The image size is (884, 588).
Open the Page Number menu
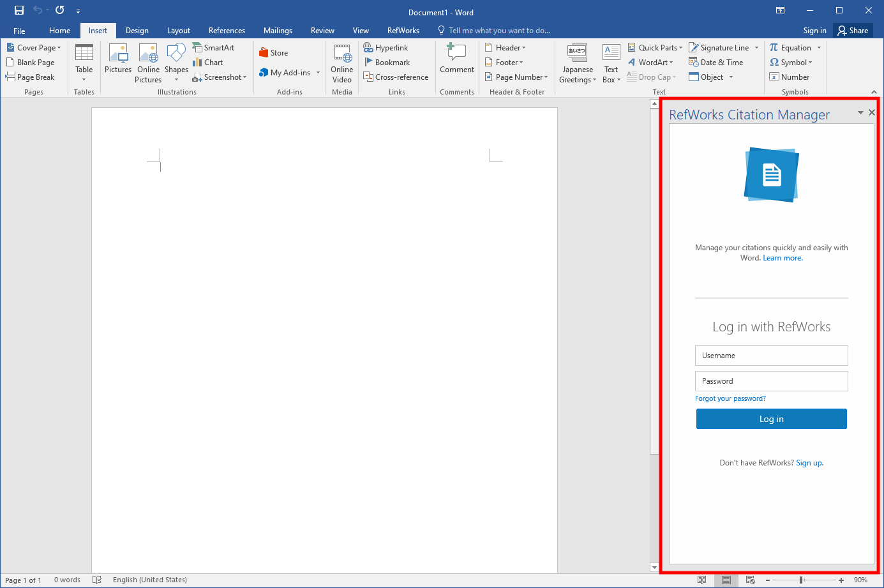click(516, 77)
